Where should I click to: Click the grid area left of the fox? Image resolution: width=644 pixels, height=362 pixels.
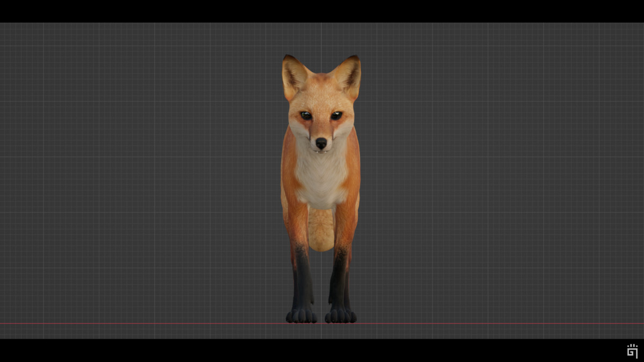tap(161, 188)
